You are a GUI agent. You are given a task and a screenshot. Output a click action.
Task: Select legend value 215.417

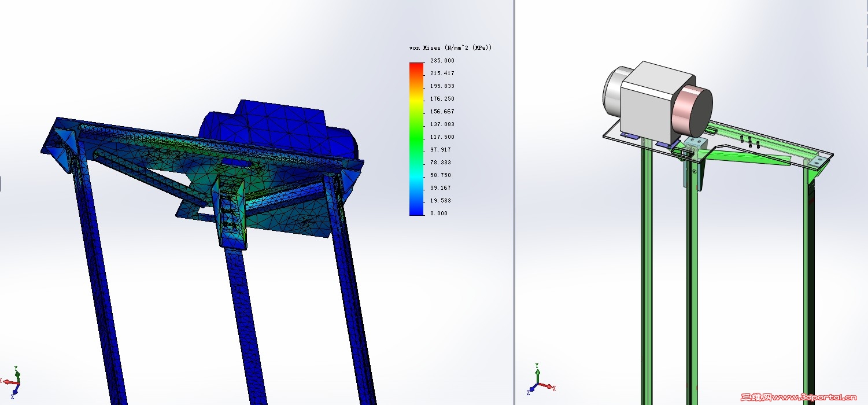(x=442, y=73)
